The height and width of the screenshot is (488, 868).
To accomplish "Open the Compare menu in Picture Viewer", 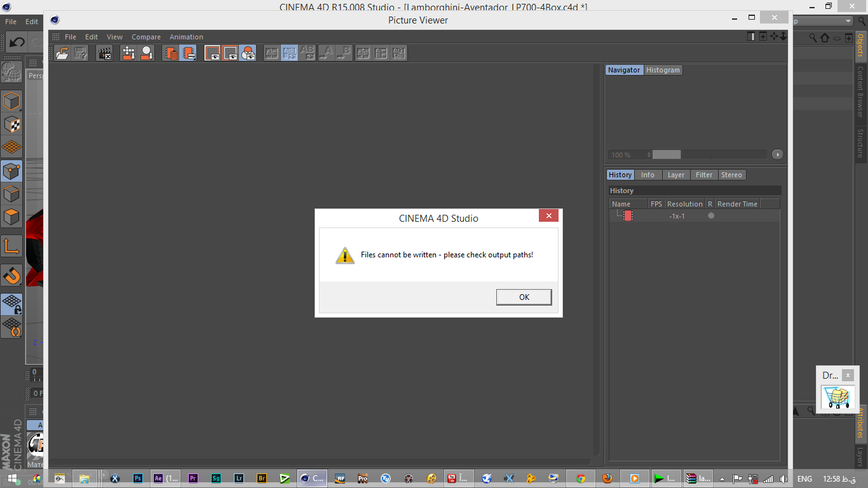I will (x=146, y=37).
